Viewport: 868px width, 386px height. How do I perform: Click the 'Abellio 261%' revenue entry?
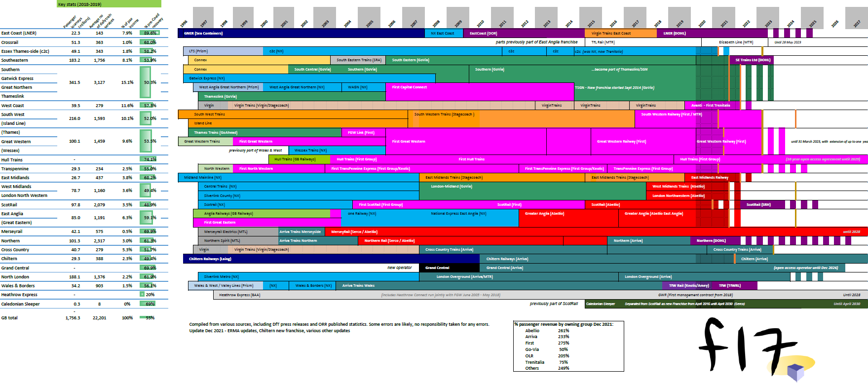point(547,331)
